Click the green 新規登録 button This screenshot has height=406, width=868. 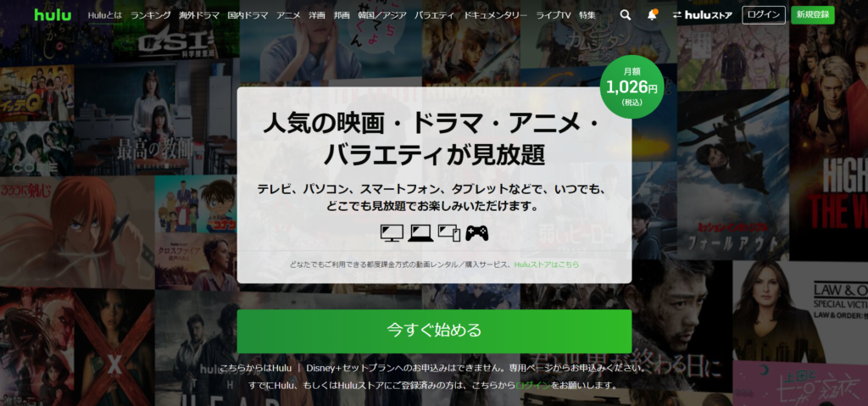tap(813, 15)
